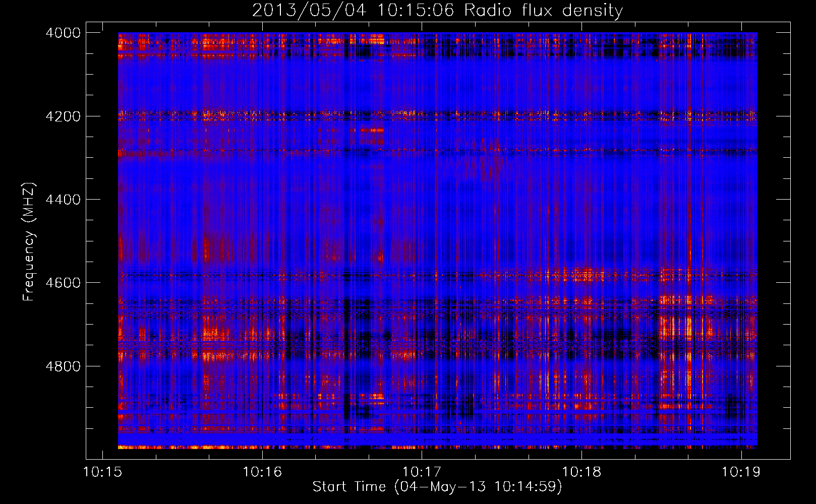Select the 4200 frequency tick label
The width and height of the screenshot is (816, 504).
[x=63, y=116]
